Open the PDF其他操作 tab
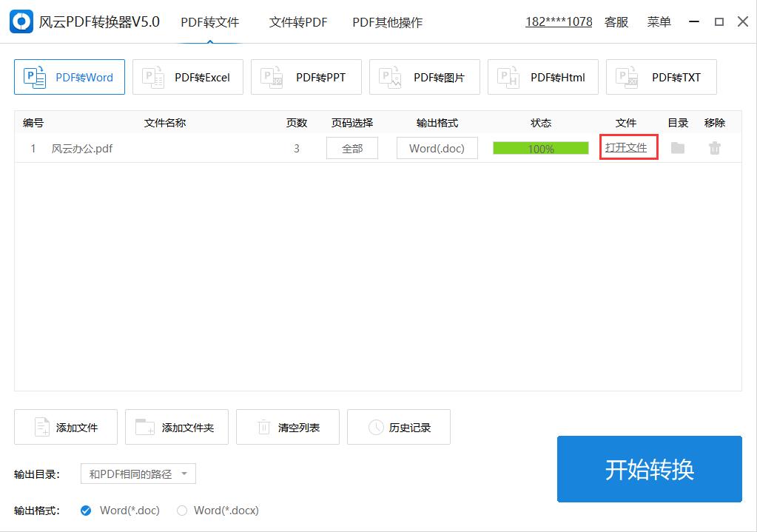 pos(387,22)
